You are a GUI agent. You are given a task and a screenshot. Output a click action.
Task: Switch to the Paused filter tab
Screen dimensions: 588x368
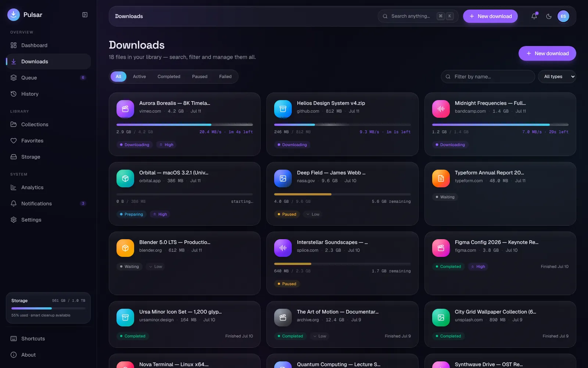click(200, 77)
